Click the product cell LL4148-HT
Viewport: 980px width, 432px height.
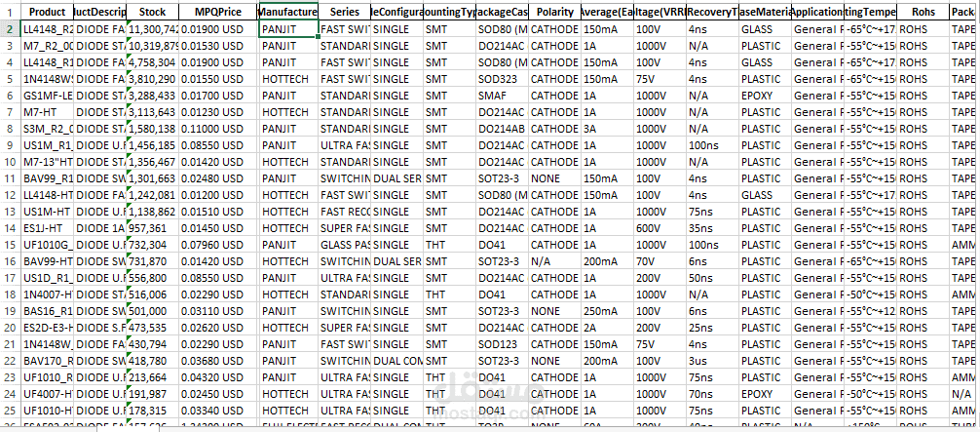(48, 195)
